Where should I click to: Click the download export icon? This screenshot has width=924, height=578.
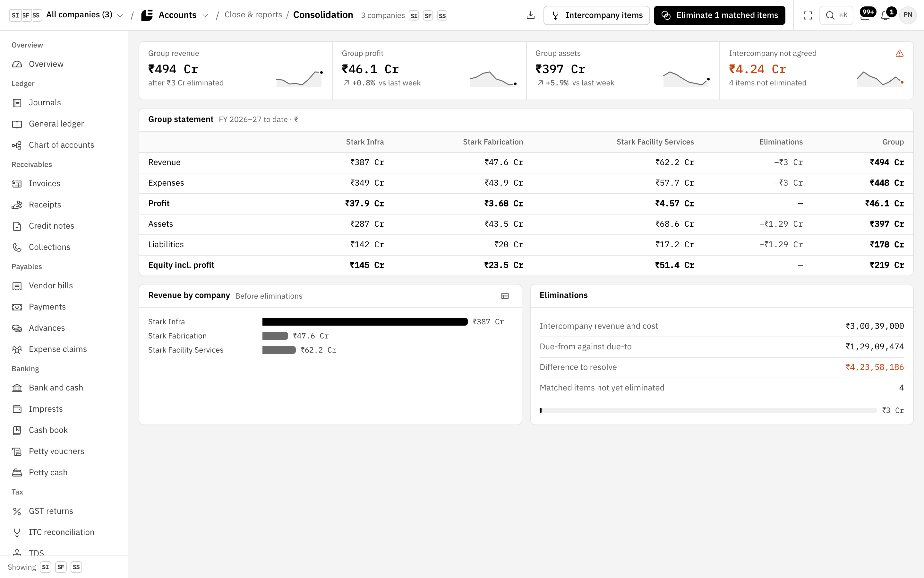click(x=530, y=15)
